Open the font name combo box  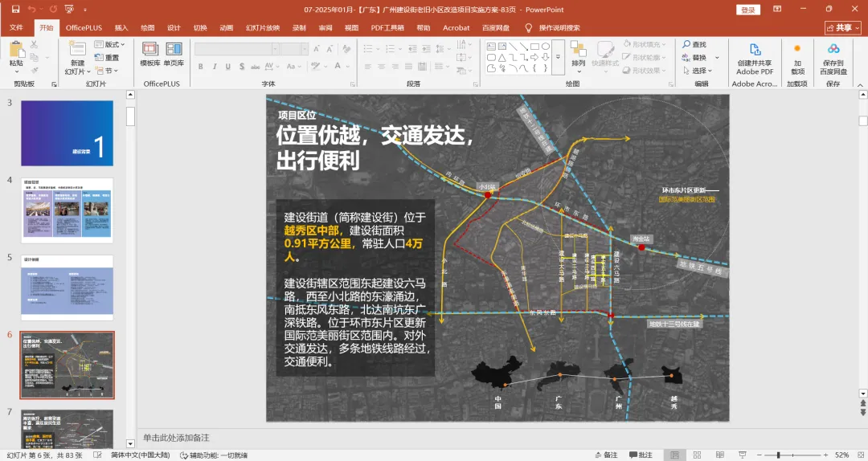(236, 49)
